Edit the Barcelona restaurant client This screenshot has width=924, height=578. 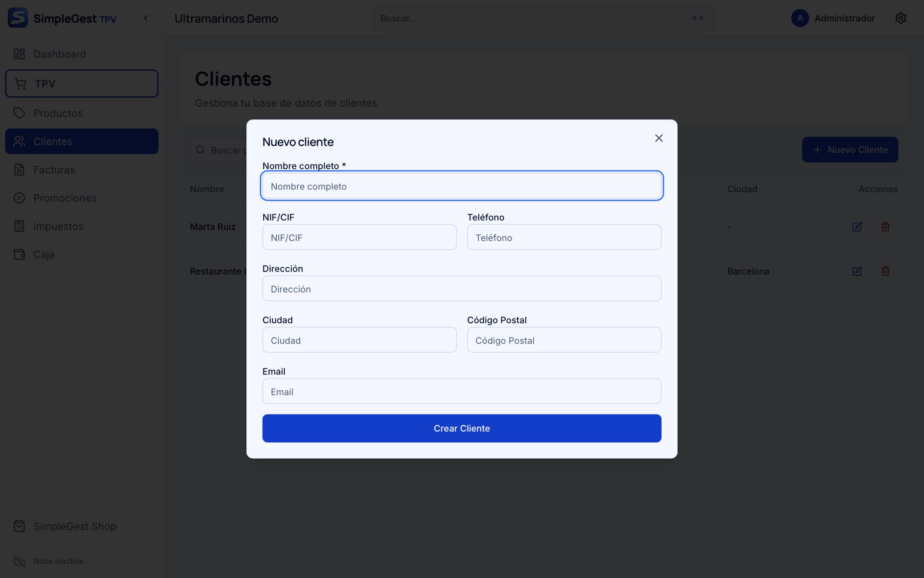(x=857, y=271)
